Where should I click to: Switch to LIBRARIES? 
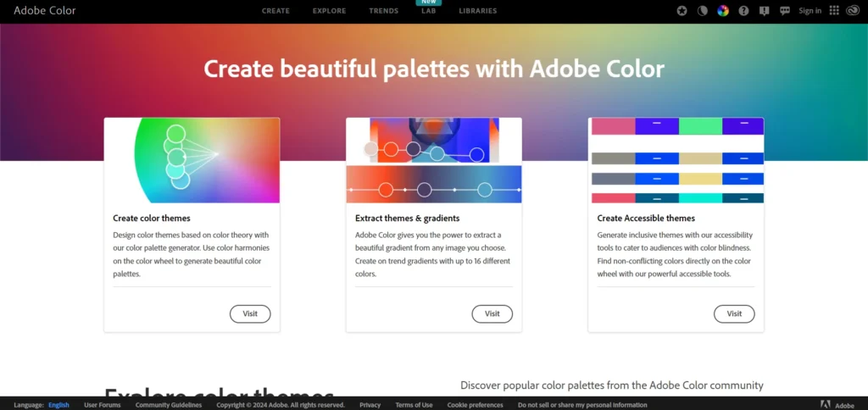pyautogui.click(x=478, y=10)
